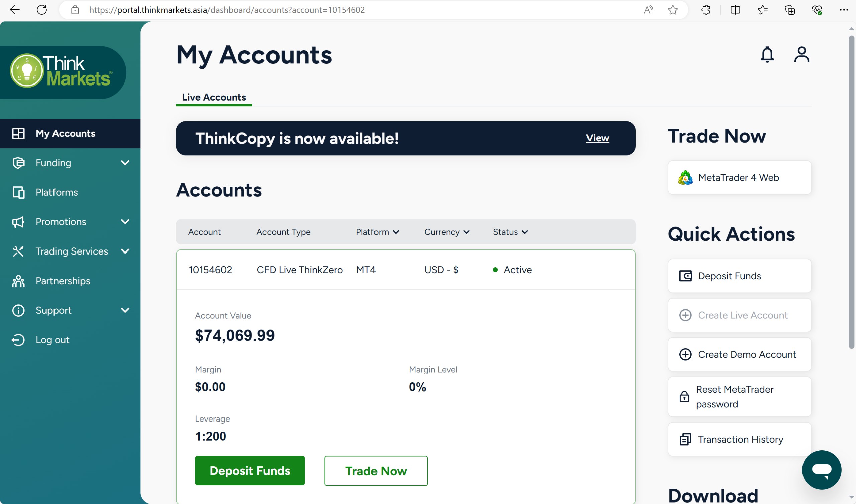Click the green Deposit Funds button
The image size is (856, 504).
[249, 470]
